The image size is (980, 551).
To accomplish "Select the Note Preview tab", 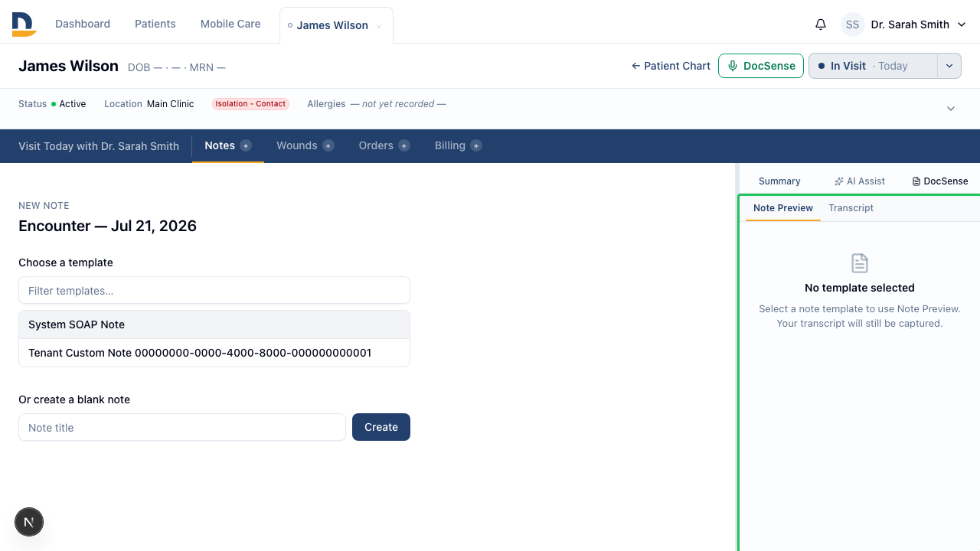I will click(x=783, y=208).
